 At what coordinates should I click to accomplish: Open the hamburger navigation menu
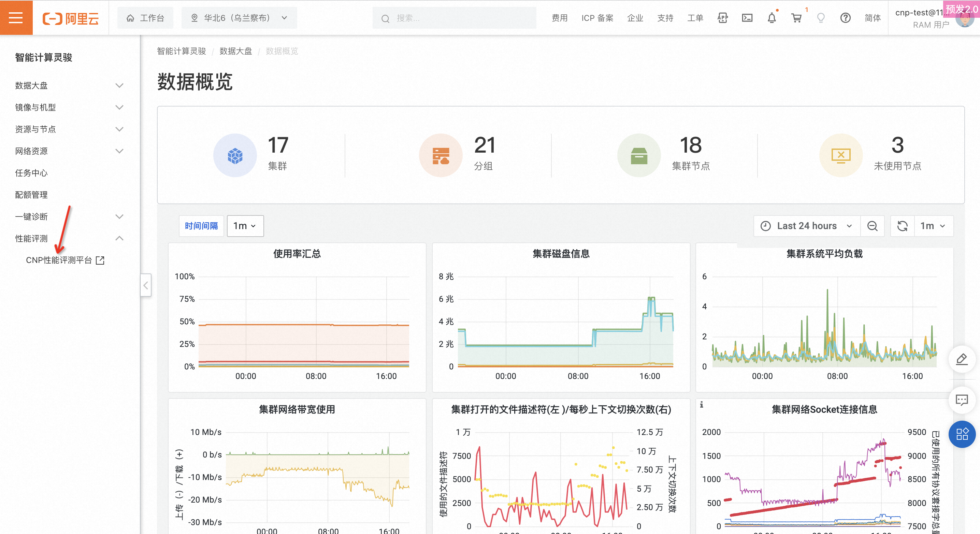(x=16, y=17)
